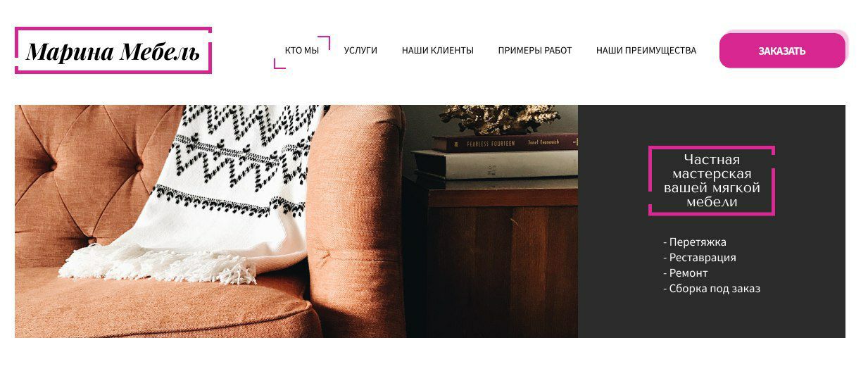Choose the Сборка под заказ item
Image resolution: width=868 pixels, height=388 pixels.
[x=712, y=289]
